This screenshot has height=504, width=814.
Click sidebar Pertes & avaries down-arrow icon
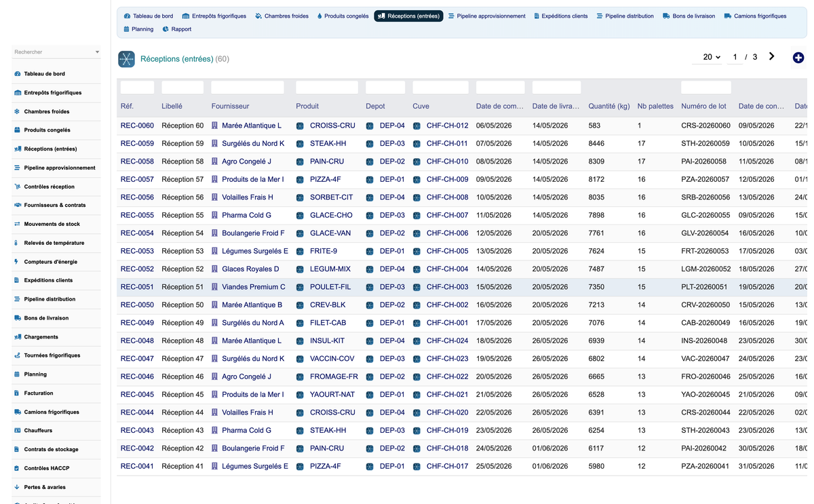point(17,487)
